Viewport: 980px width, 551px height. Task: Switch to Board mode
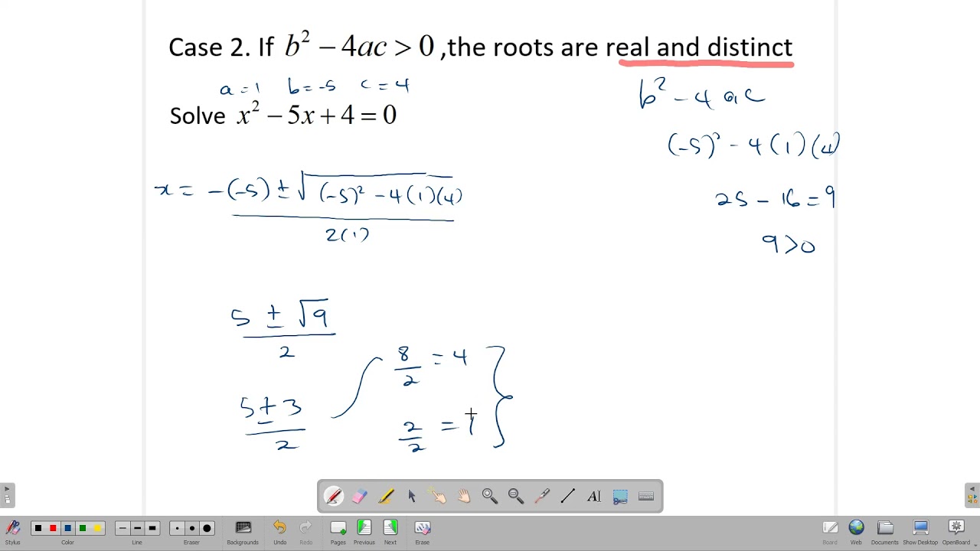pos(830,531)
